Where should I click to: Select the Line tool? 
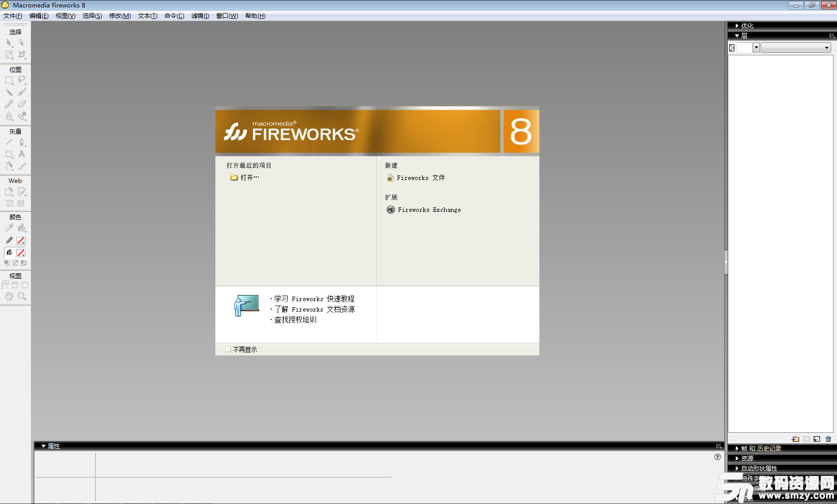[9, 142]
